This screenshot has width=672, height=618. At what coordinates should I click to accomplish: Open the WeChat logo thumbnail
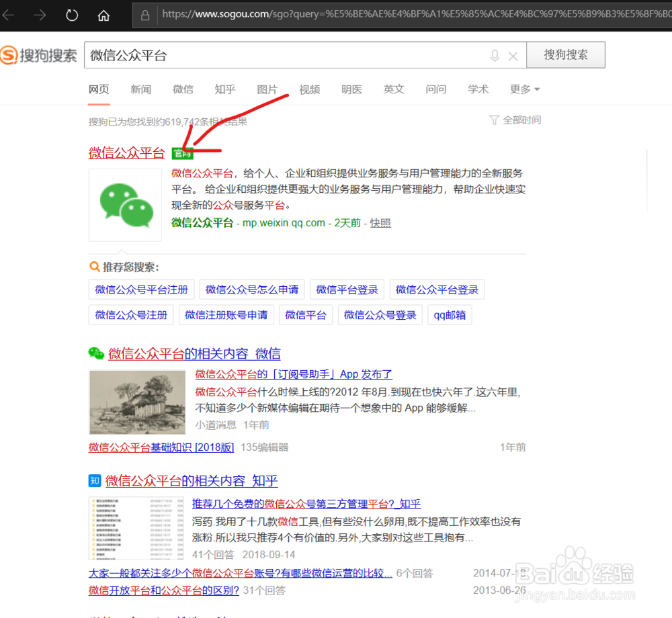[x=125, y=205]
